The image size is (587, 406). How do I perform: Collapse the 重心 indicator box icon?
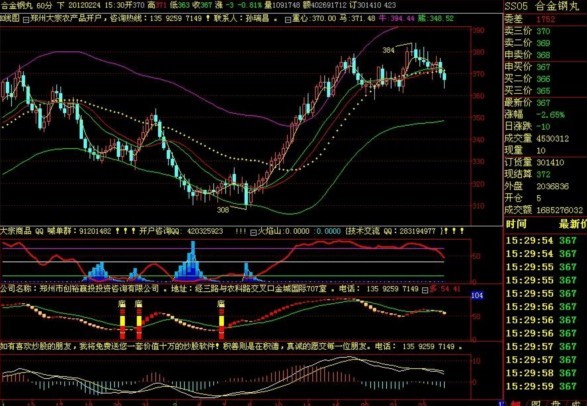point(288,19)
